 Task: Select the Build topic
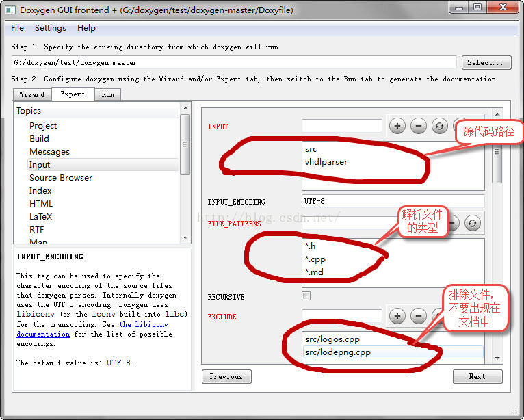(x=39, y=138)
